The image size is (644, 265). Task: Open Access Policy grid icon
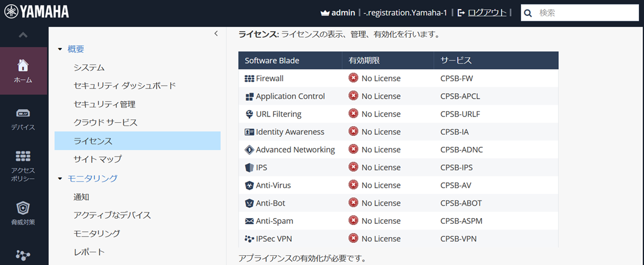tap(23, 156)
